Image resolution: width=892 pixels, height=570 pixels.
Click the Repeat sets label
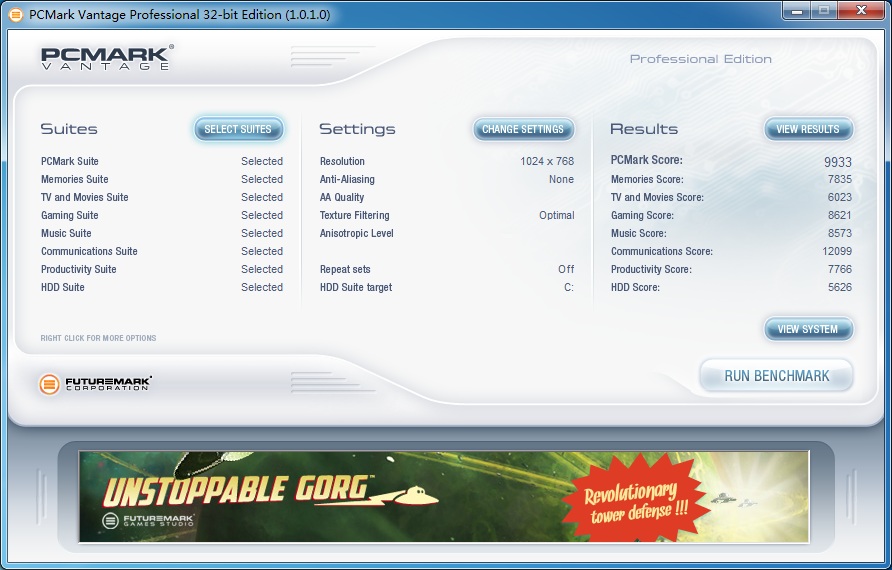click(x=345, y=269)
